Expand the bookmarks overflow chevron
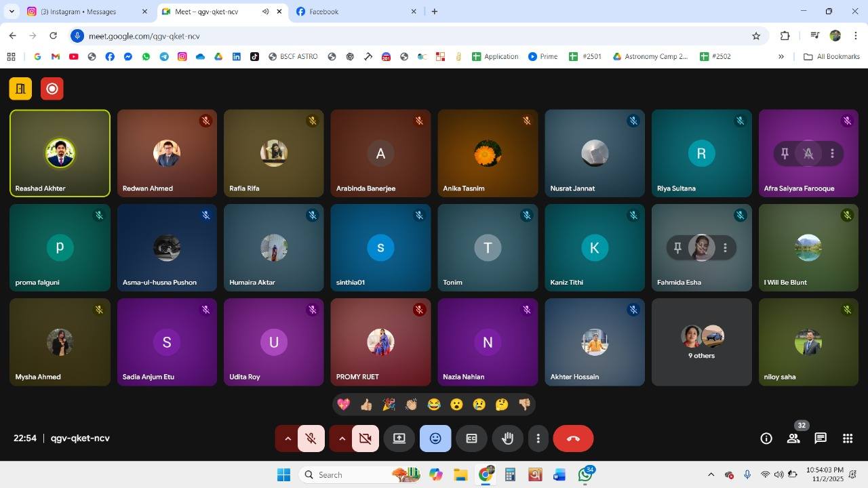This screenshot has height=488, width=868. point(781,56)
